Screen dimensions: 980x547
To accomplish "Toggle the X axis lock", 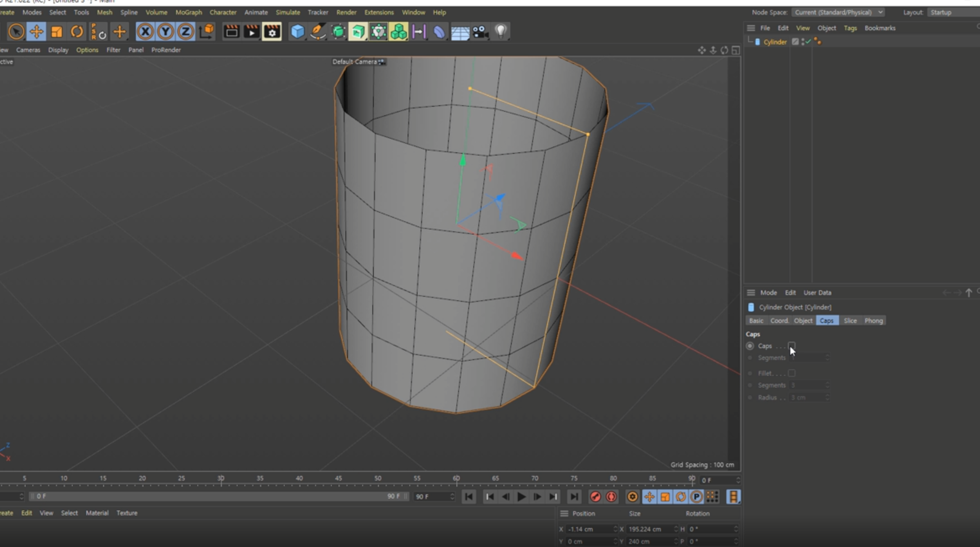I will point(145,32).
